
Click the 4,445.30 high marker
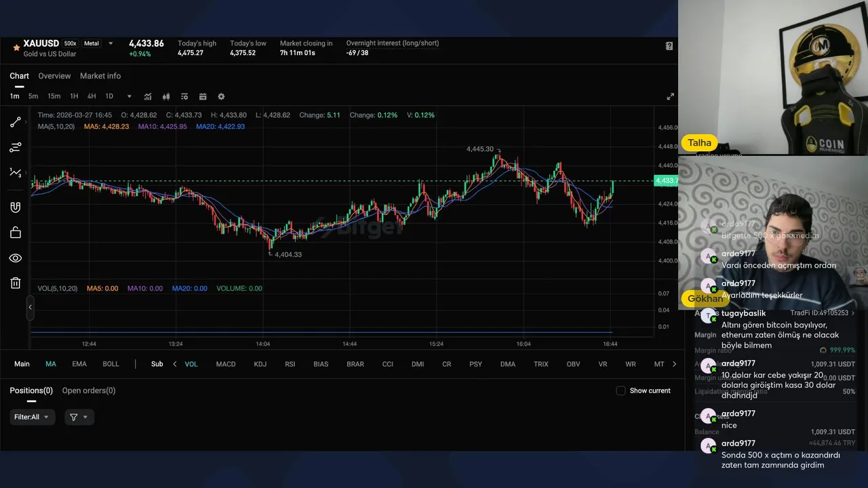click(x=480, y=149)
